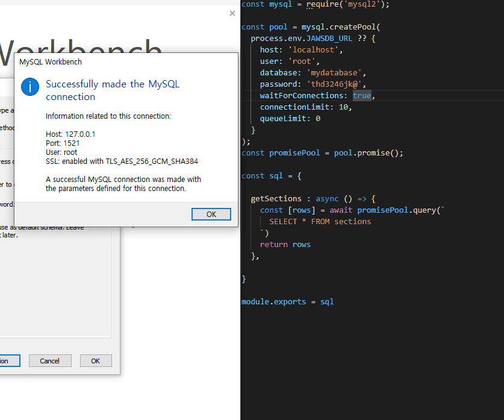Click the getSections async function definition
The height and width of the screenshot is (420, 504).
[313, 199]
